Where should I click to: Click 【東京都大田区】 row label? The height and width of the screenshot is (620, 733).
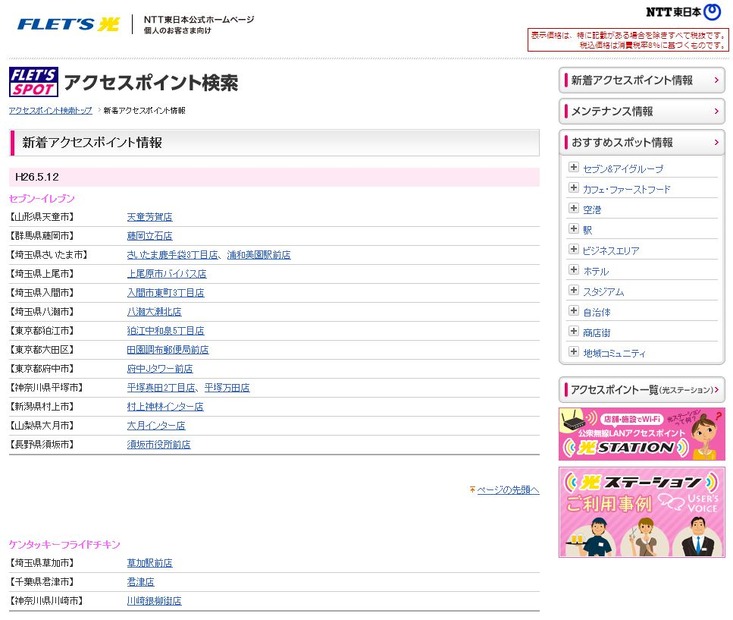tap(42, 350)
